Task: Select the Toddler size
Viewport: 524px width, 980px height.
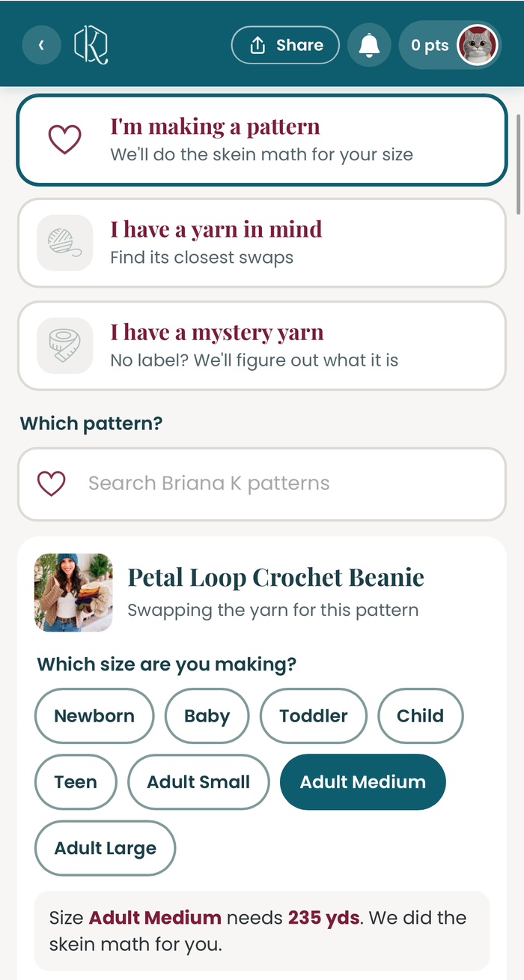Action: tap(314, 716)
